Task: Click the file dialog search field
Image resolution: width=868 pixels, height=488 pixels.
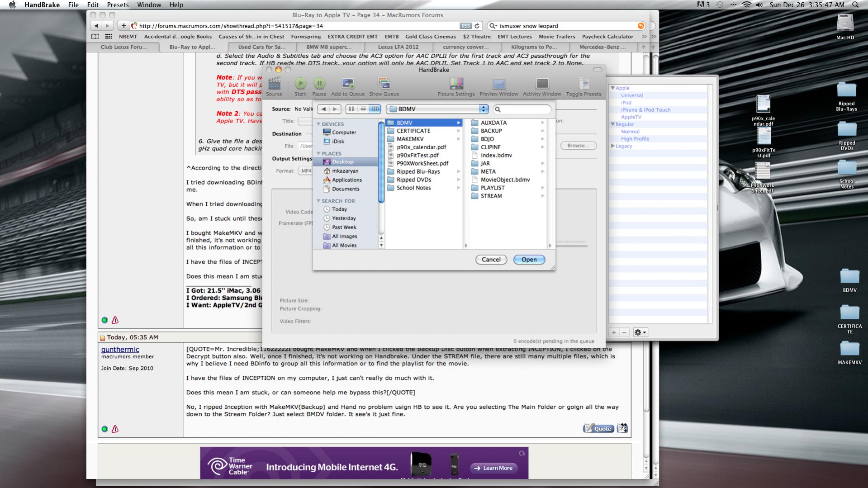Action: pos(522,109)
